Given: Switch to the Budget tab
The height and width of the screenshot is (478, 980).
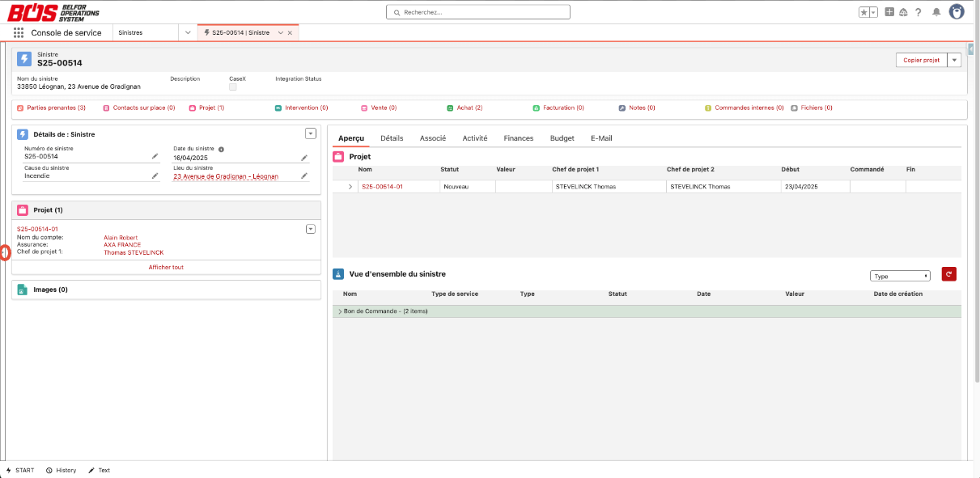Looking at the screenshot, I should 562,138.
